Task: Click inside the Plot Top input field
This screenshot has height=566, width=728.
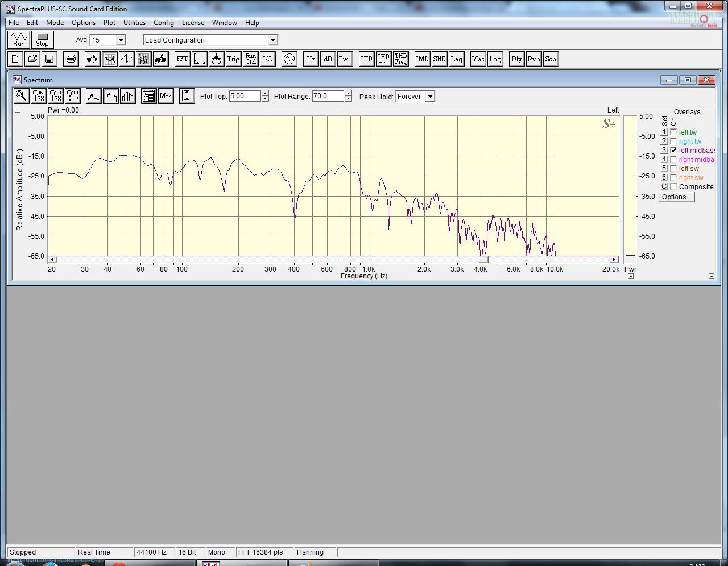Action: point(245,97)
